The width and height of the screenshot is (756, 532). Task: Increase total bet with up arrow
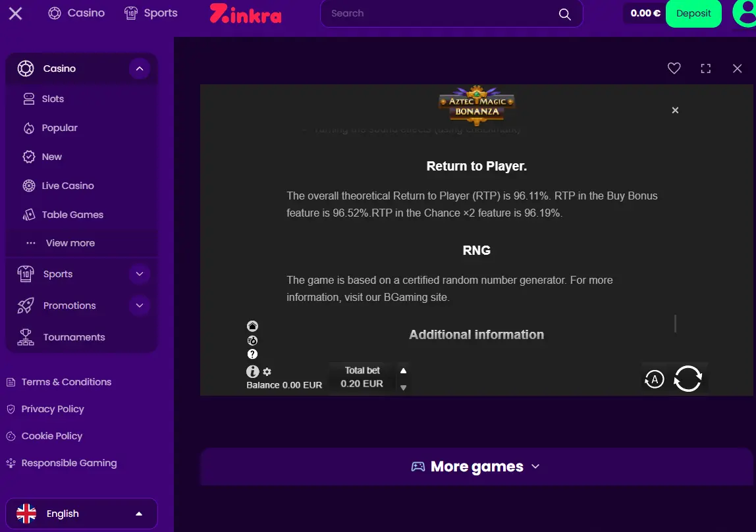(403, 371)
